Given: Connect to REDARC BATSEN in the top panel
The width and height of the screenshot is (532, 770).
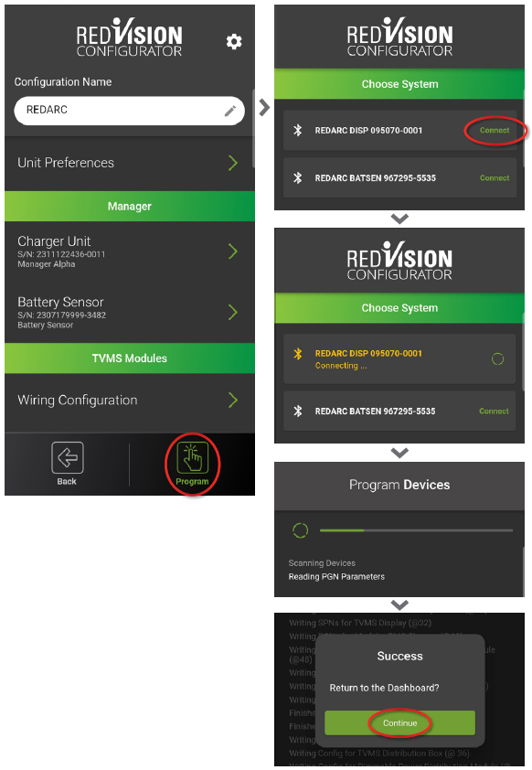Looking at the screenshot, I should [495, 177].
